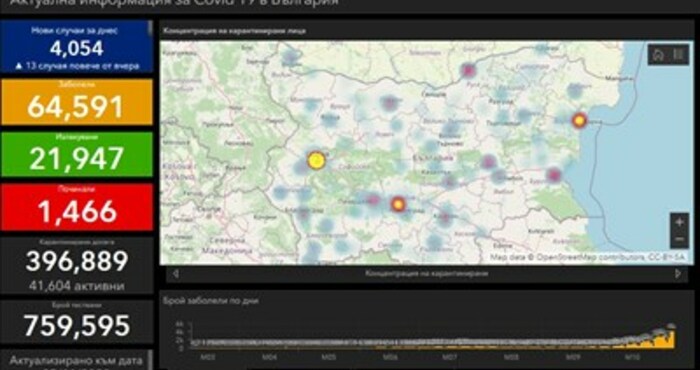
Task: Select the orange 64,591 infected panel
Action: pyautogui.click(x=77, y=102)
